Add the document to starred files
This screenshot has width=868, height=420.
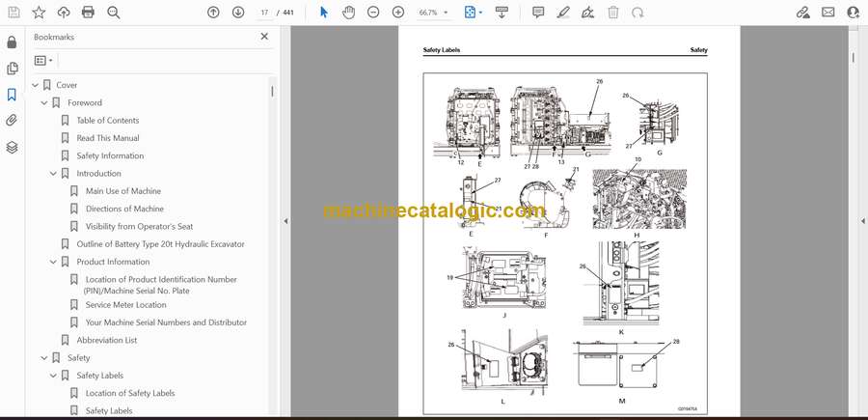(39, 13)
